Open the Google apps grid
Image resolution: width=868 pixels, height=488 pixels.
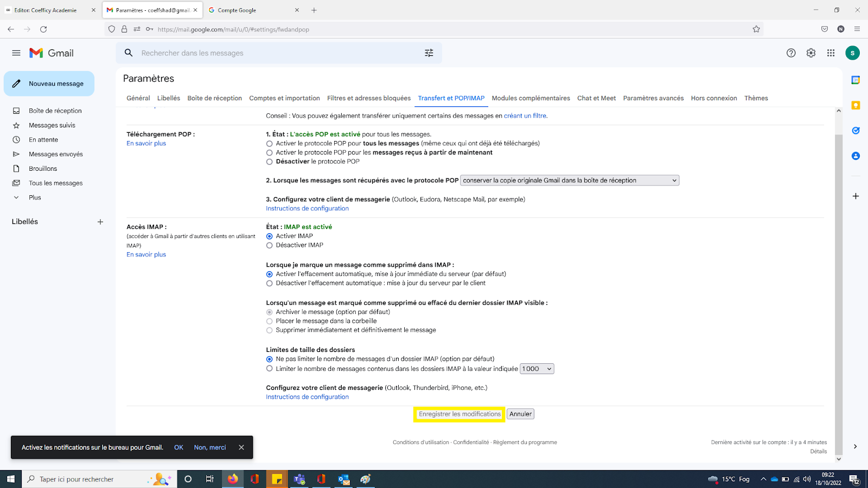831,53
